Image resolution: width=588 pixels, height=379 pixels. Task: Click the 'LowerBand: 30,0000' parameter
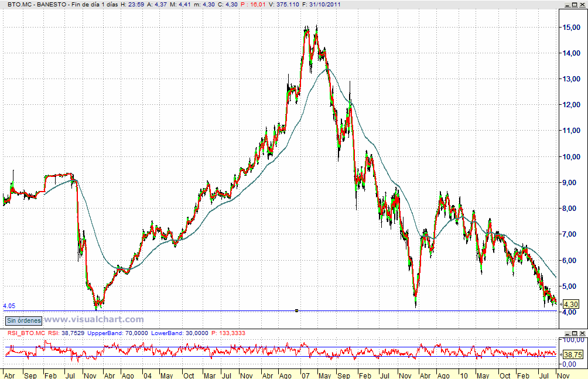[180, 333]
